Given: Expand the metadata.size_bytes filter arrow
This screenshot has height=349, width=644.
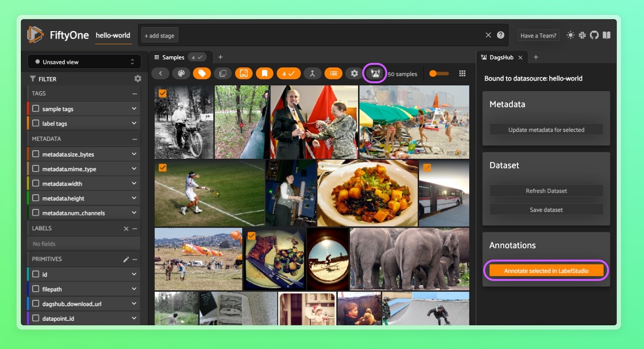Looking at the screenshot, I should tap(134, 154).
